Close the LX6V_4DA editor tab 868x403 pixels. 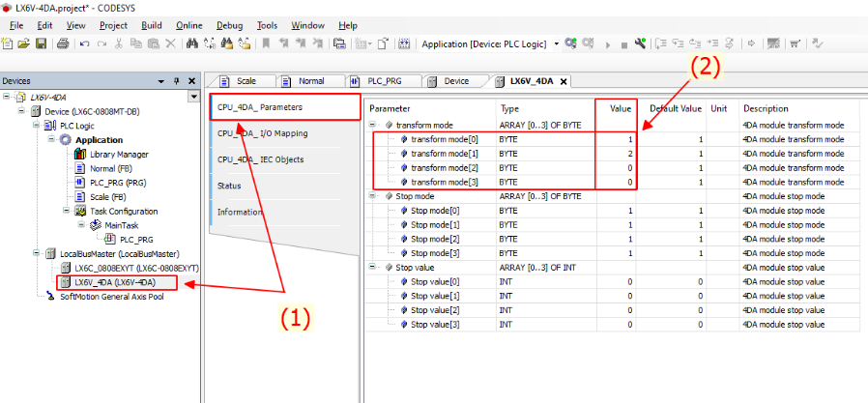pos(563,81)
